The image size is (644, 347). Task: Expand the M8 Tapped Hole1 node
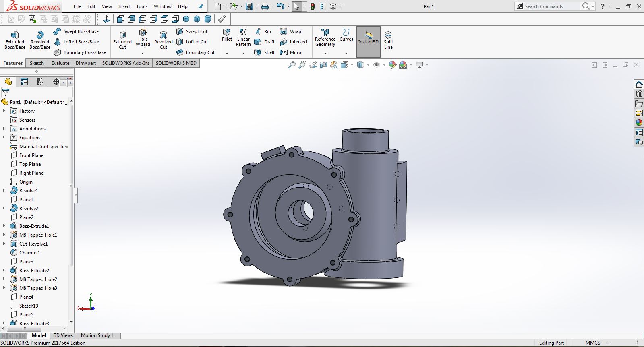pos(4,235)
